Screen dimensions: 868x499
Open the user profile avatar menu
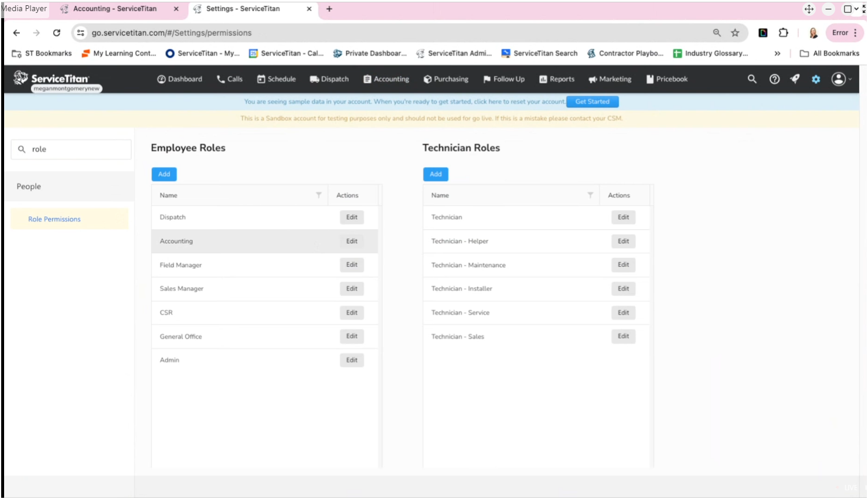839,79
